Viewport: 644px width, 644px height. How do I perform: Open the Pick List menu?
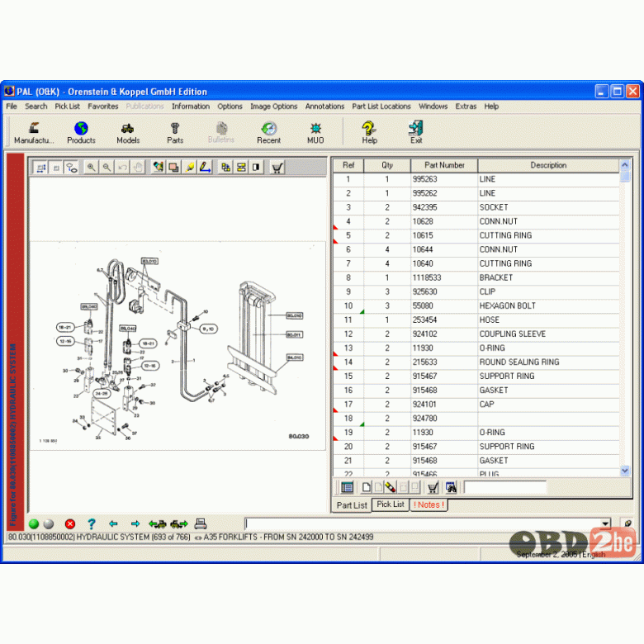68,107
